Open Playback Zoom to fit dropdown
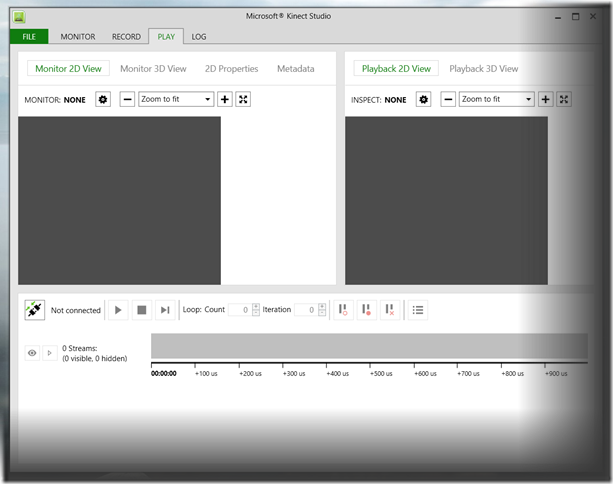 496,99
